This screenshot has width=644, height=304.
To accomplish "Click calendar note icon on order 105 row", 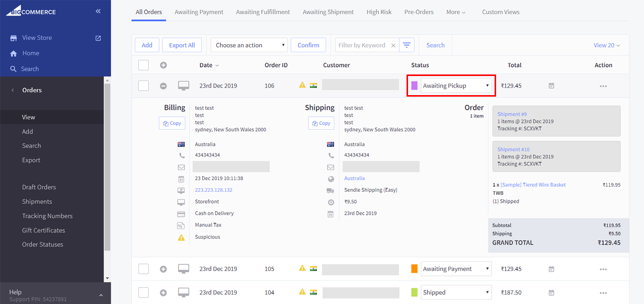I will [551, 269].
